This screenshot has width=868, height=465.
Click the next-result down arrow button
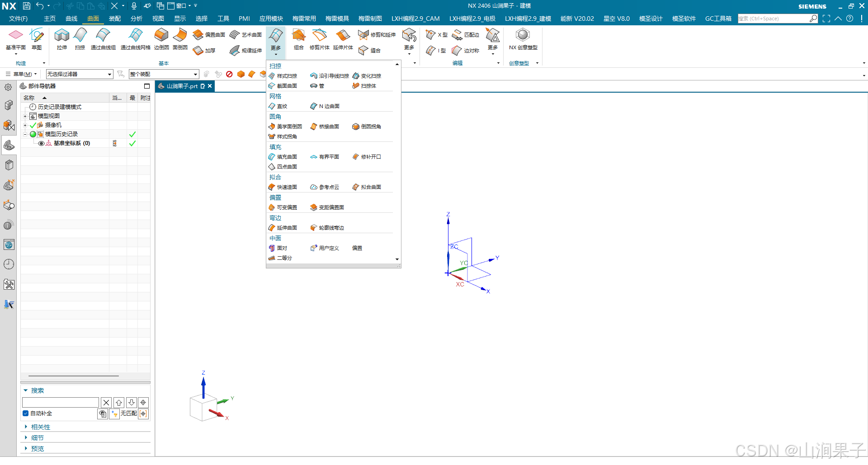tap(132, 403)
